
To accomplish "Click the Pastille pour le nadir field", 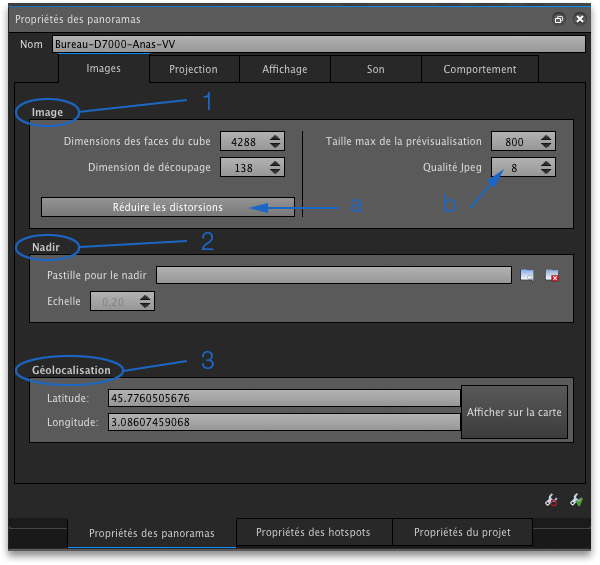I will (x=334, y=275).
